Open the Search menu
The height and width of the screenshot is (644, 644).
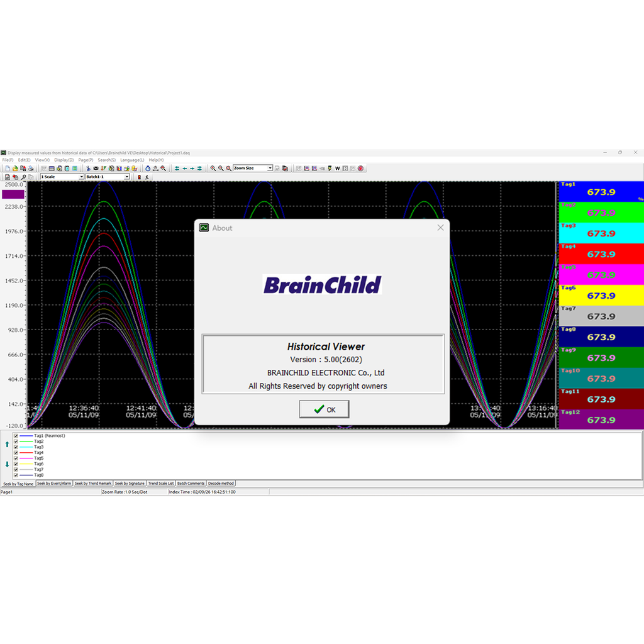(106, 160)
